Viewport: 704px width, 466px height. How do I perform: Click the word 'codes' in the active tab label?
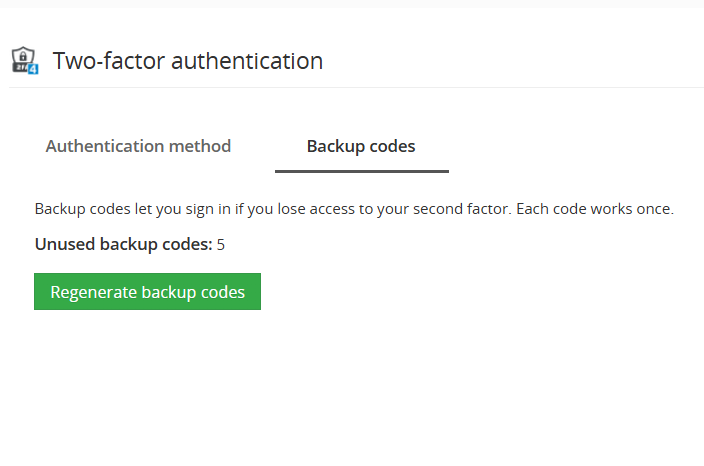tap(392, 146)
